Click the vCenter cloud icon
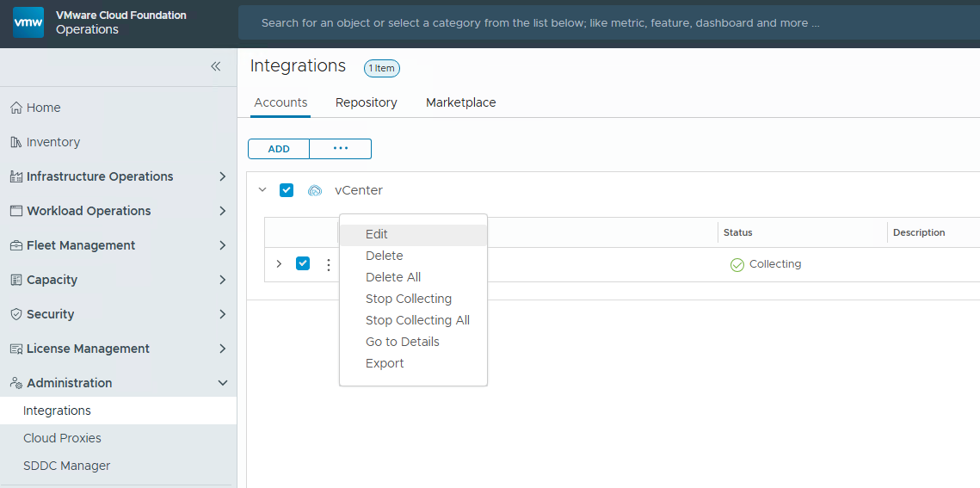Viewport: 980px width, 488px height. [315, 190]
